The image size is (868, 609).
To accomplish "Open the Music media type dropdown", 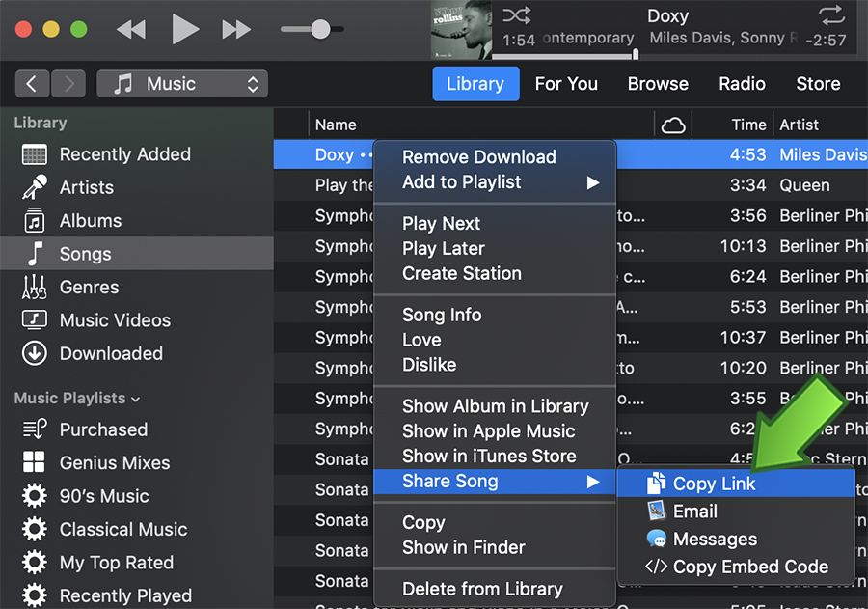I will coord(182,84).
